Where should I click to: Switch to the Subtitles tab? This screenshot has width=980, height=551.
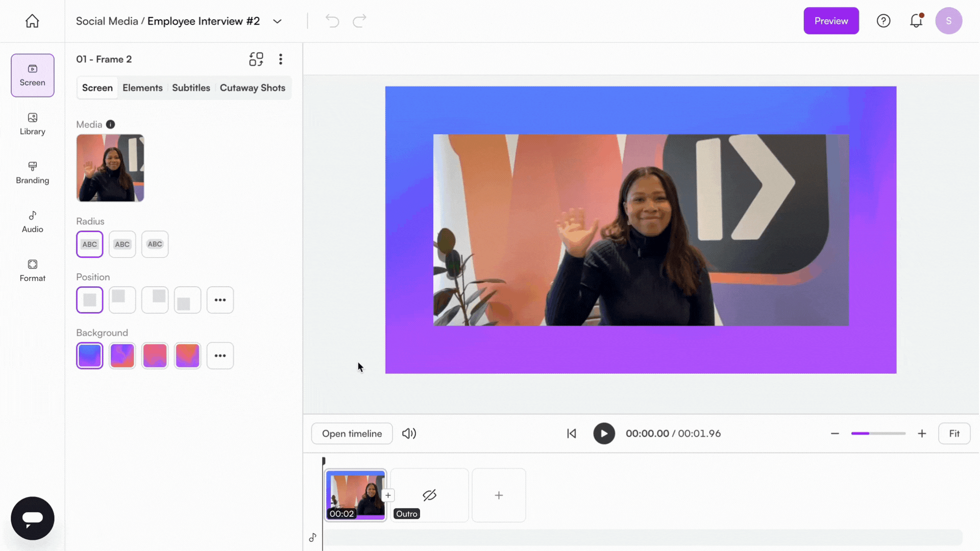pos(191,88)
